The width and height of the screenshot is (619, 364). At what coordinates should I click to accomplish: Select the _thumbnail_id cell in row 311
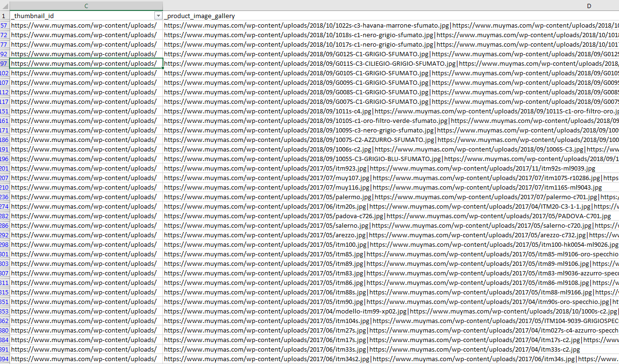point(86,283)
